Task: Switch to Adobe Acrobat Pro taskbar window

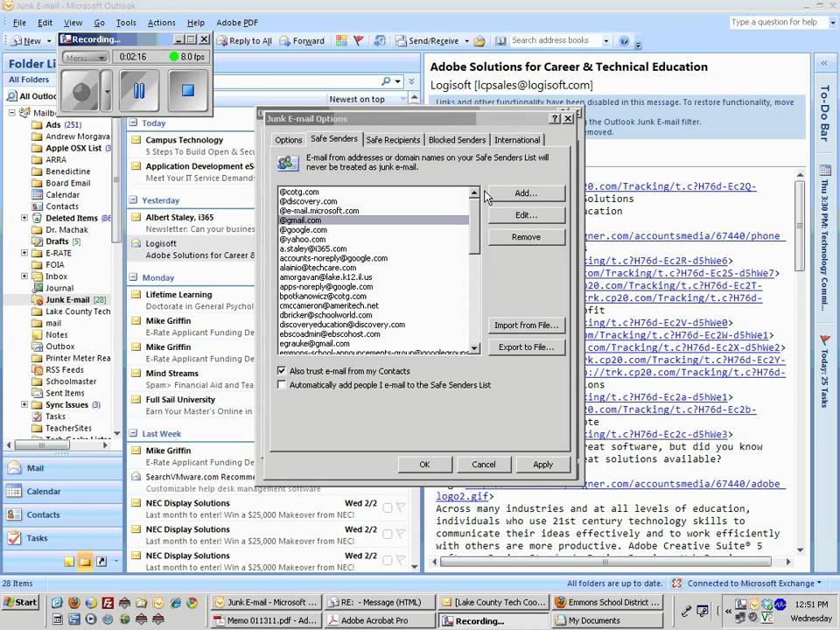Action: click(380, 620)
